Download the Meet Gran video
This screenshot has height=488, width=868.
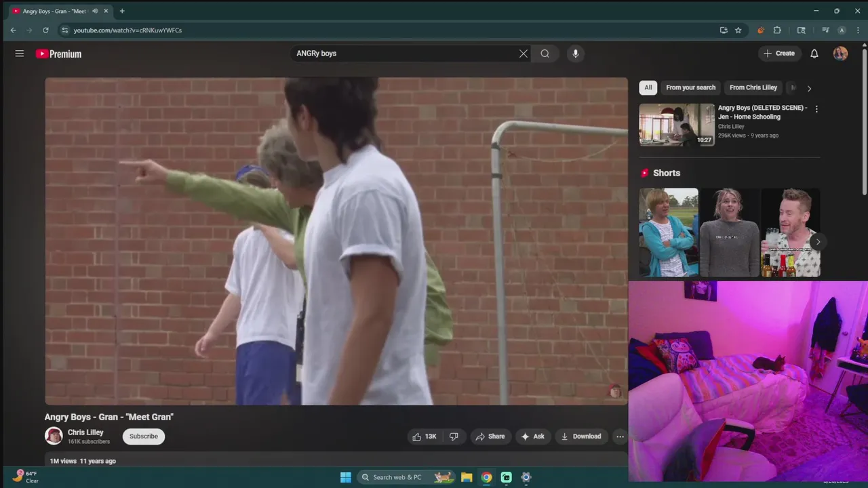tap(581, 436)
